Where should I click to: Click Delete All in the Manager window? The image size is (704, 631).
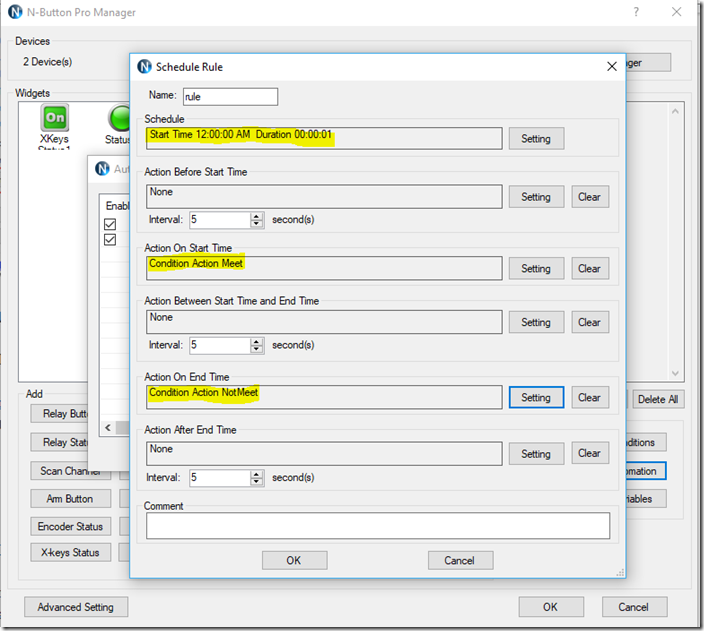tap(658, 399)
